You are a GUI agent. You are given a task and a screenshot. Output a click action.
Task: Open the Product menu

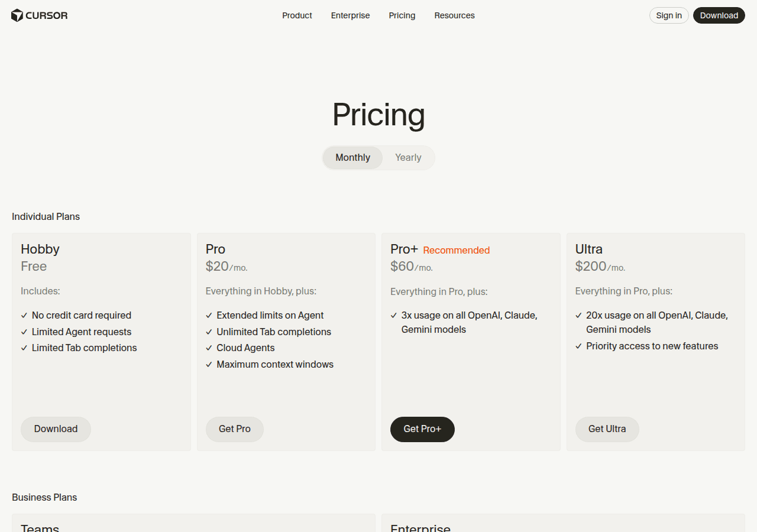coord(296,15)
